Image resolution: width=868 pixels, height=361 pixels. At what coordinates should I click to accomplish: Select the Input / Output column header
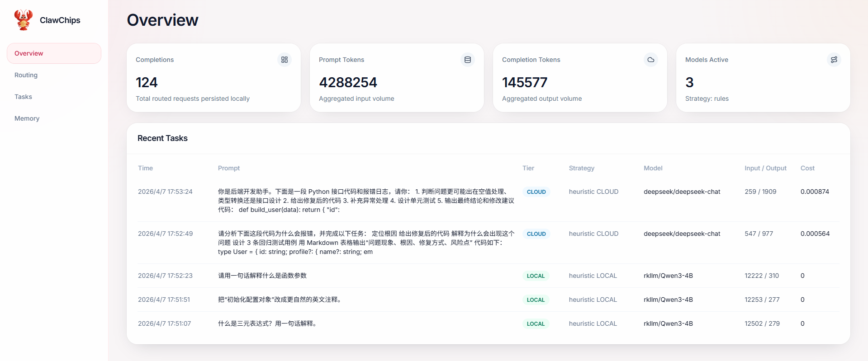point(765,168)
